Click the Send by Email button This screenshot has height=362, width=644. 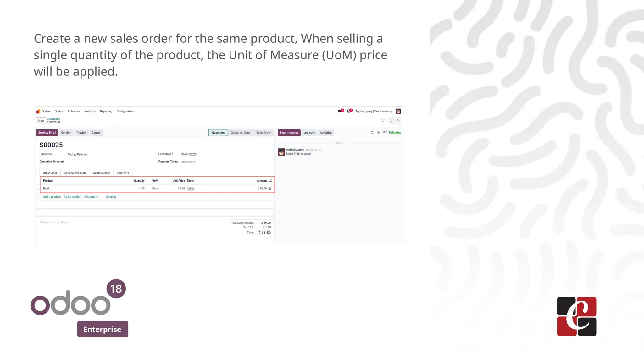(x=47, y=133)
